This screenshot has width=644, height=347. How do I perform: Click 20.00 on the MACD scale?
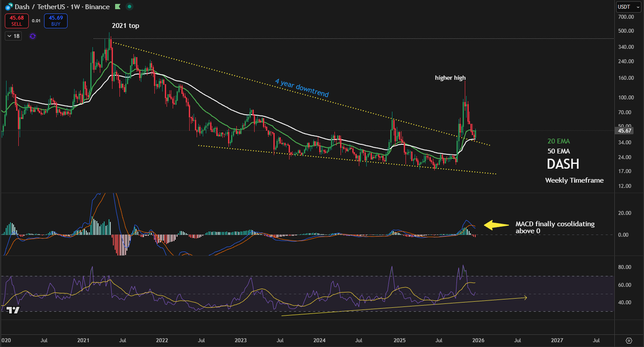pos(625,213)
